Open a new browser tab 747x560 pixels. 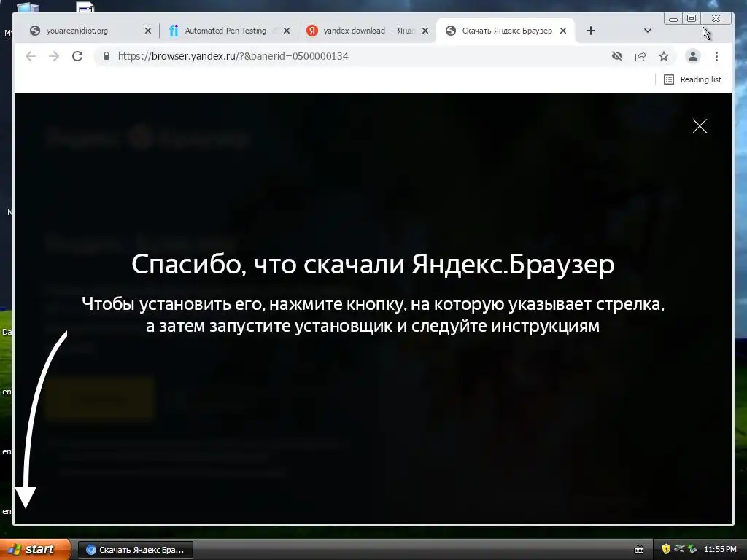click(x=590, y=31)
